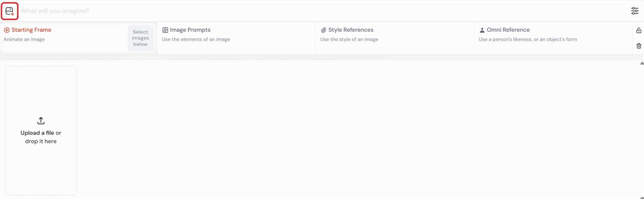Click 'Use the elements of an image' description
Viewport: 644px width, 199px height.
pyautogui.click(x=196, y=39)
